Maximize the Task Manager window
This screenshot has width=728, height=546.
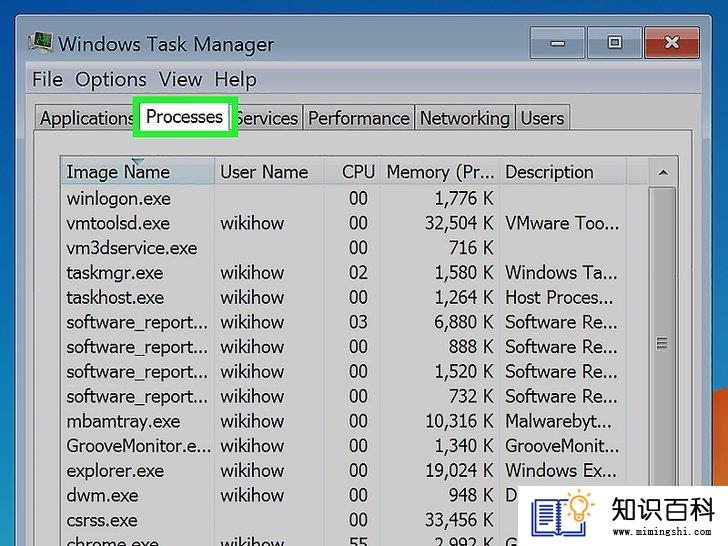pos(615,42)
